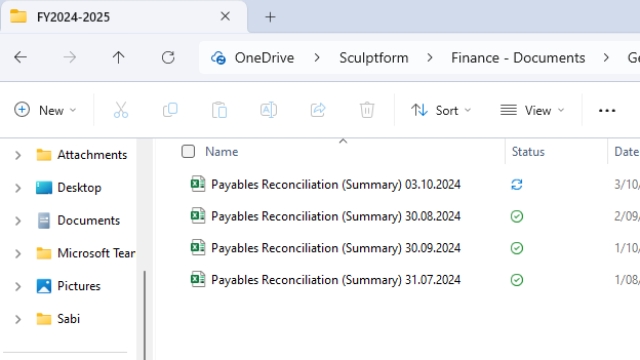Click synced checkmark for 30.08.2024 file
The height and width of the screenshot is (360, 640).
(517, 216)
